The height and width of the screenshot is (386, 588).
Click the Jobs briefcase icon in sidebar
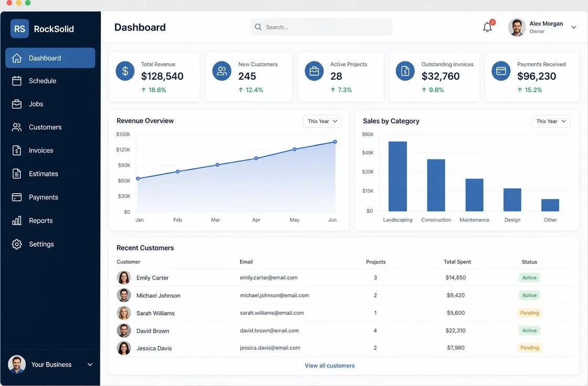[x=16, y=104]
